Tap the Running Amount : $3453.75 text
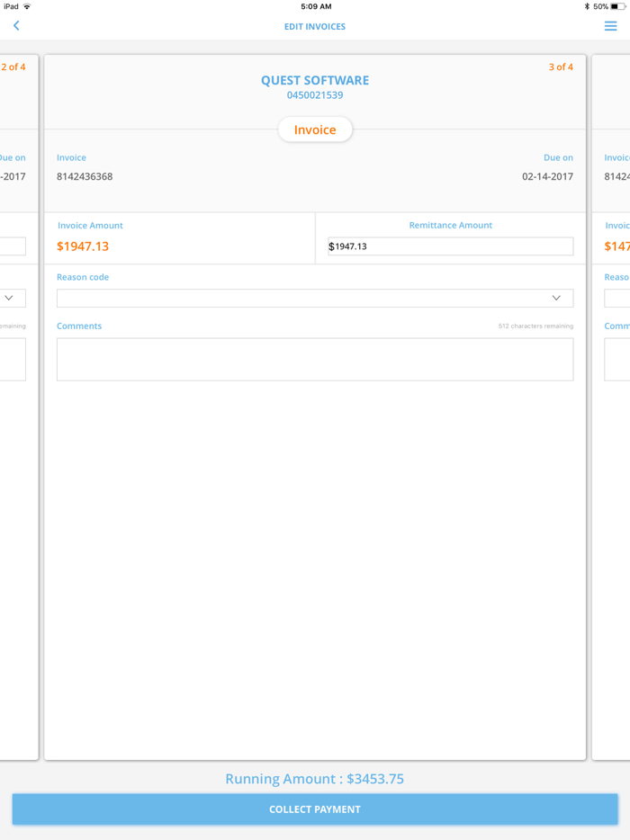630x840 pixels. tap(315, 778)
